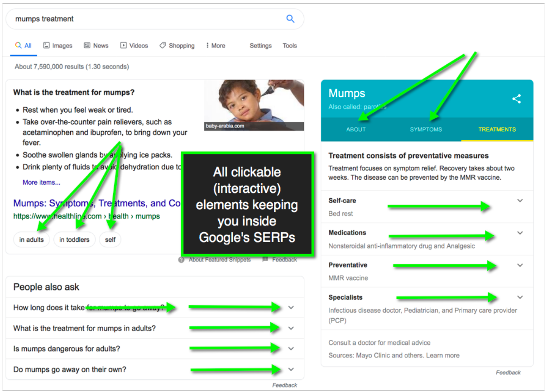Open the ABOUT tab
Image resolution: width=547 pixels, height=392 pixels.
click(x=356, y=129)
